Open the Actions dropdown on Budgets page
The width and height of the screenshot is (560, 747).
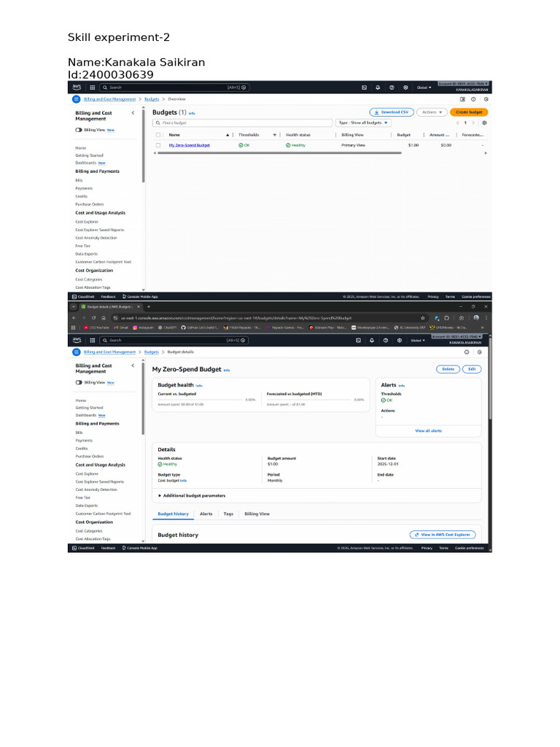[x=432, y=112]
